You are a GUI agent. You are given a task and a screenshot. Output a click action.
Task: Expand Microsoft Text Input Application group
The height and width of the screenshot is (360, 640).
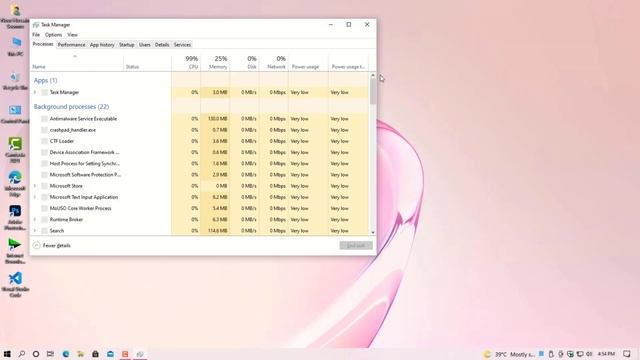[x=35, y=197]
